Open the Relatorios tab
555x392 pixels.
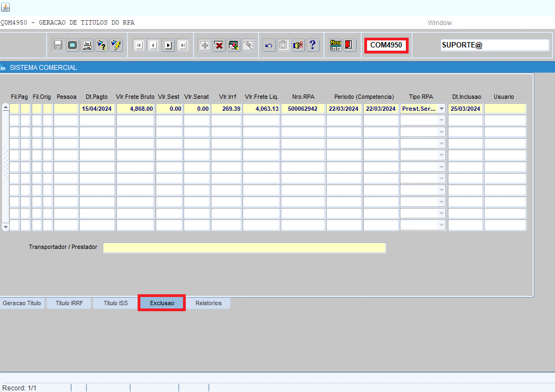point(209,303)
